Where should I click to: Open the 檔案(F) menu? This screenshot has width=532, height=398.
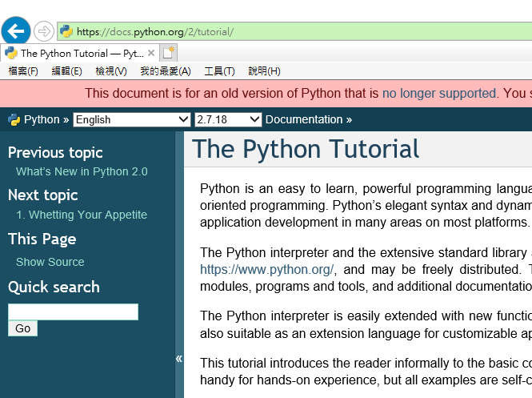(x=23, y=71)
